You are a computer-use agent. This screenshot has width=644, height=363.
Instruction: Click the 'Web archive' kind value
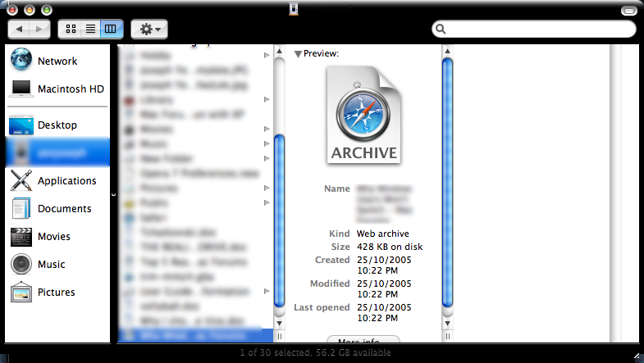pyautogui.click(x=383, y=234)
